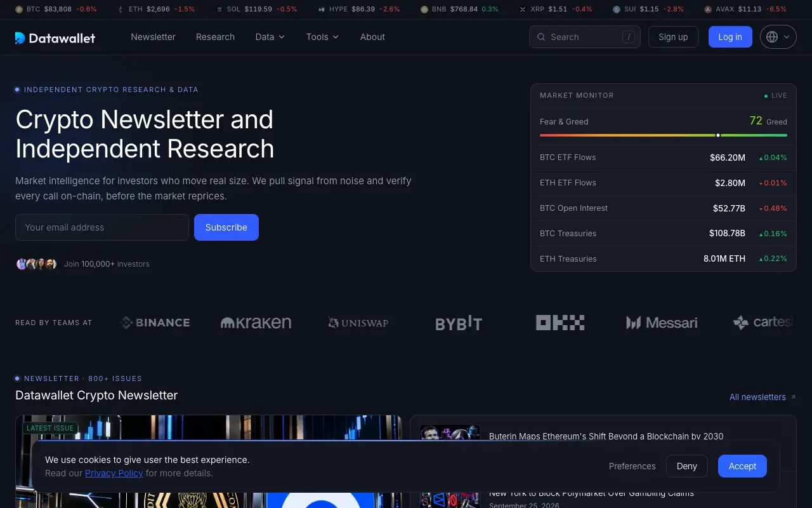Click the OKX logo

point(560,323)
